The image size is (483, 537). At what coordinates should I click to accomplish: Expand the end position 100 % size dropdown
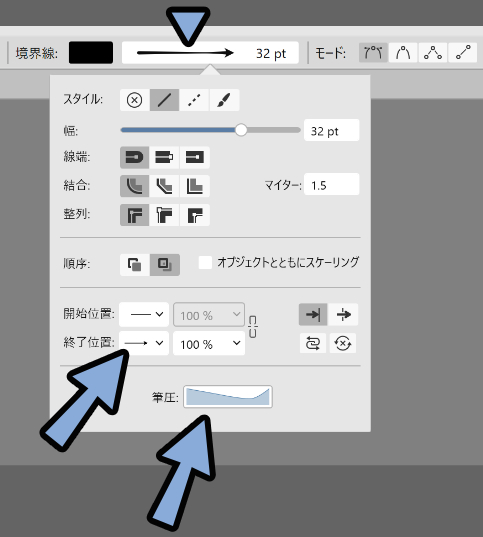pyautogui.click(x=209, y=343)
